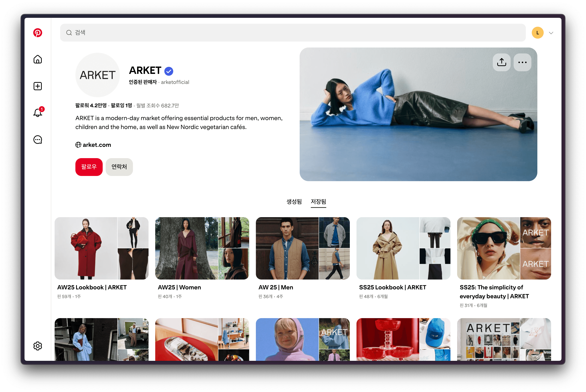Open the three-dot more options button
The image size is (586, 392).
tap(522, 62)
